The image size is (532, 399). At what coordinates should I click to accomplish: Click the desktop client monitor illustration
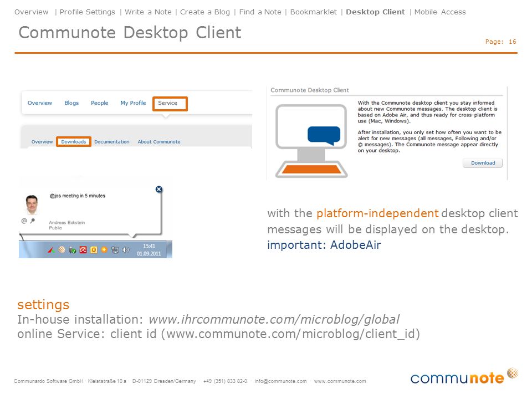pyautogui.click(x=311, y=141)
